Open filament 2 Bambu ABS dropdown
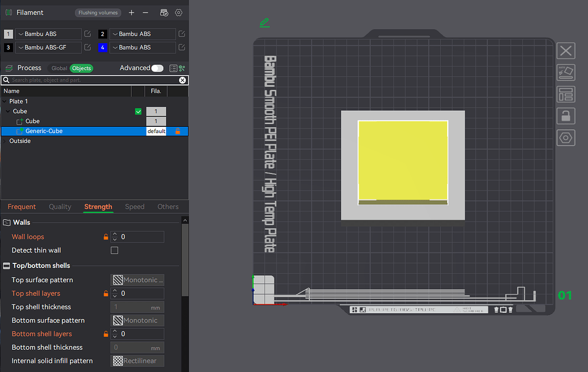Image resolution: width=588 pixels, height=372 pixels. (x=143, y=34)
